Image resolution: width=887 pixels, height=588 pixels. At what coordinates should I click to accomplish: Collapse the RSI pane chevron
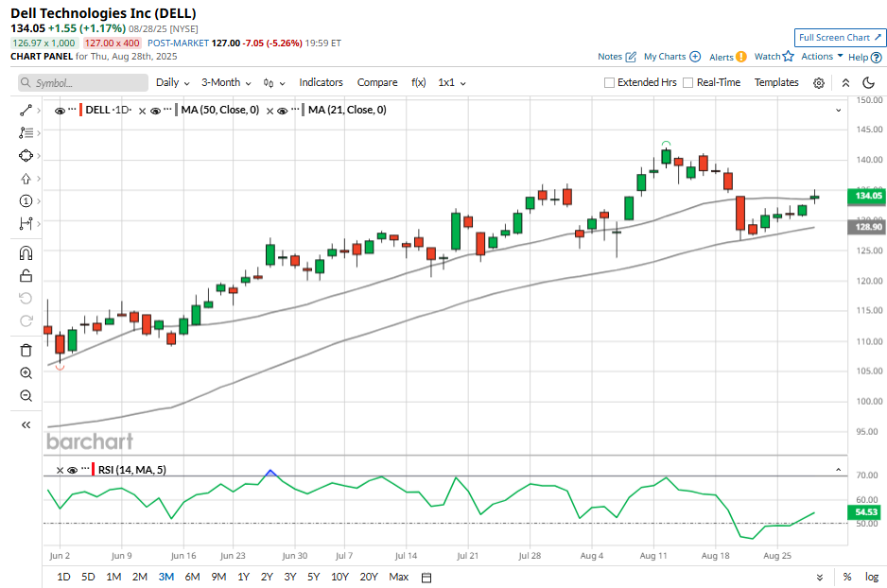[x=839, y=470]
